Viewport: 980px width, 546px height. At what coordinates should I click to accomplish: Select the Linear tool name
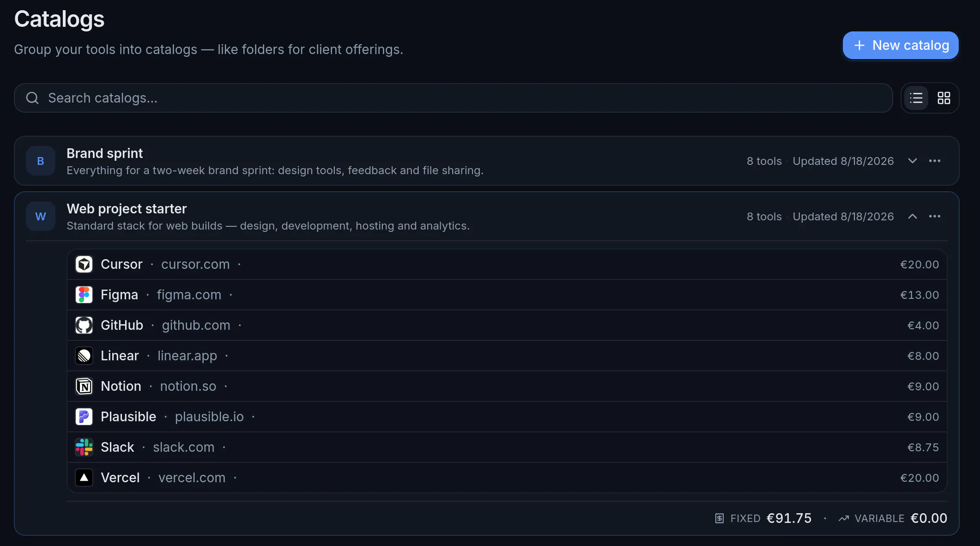point(120,356)
